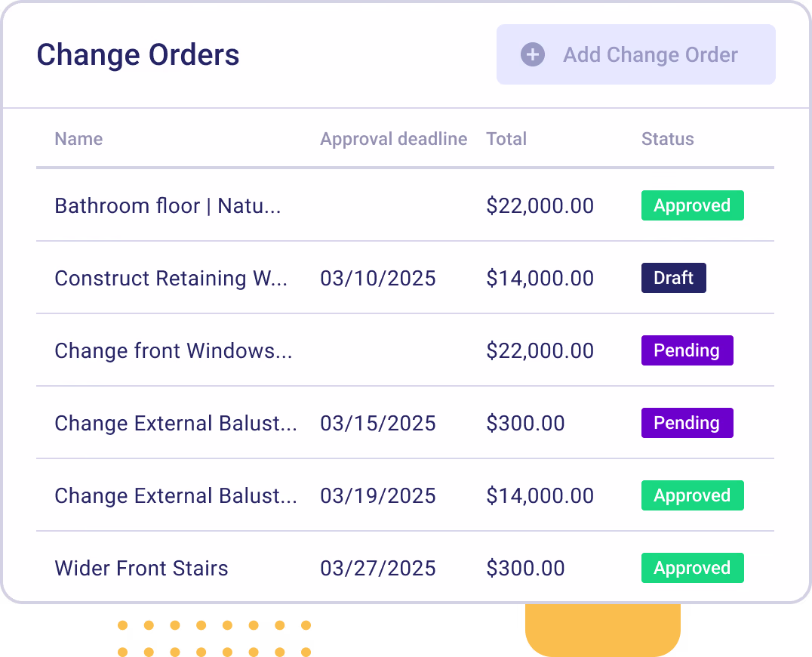Click Approved badge on Bathroom floor row

692,205
